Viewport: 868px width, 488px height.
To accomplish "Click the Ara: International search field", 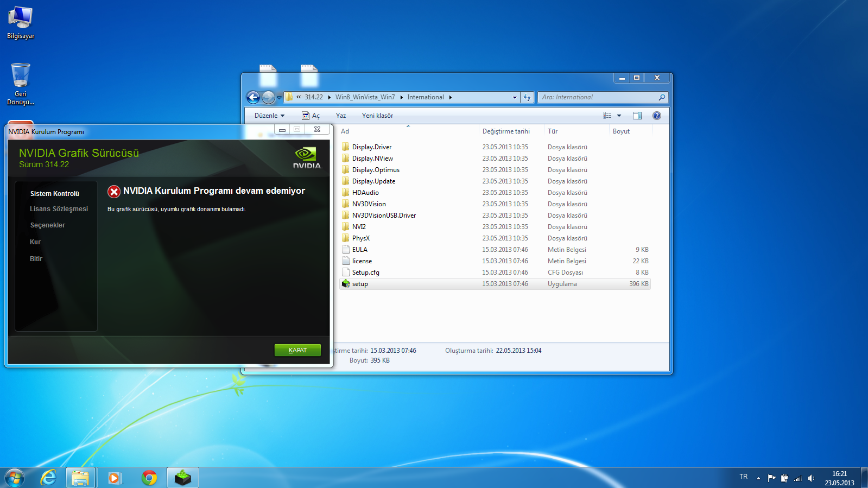I will (x=597, y=97).
